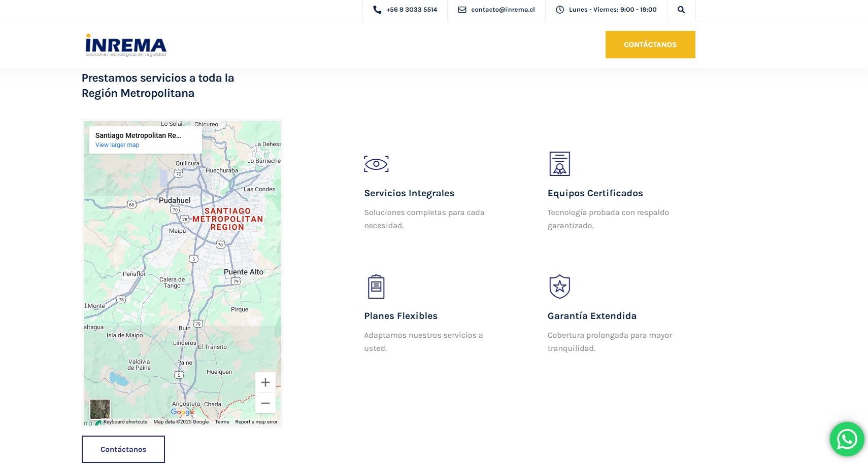Open the WhatsApp chat bubble

[x=847, y=439]
